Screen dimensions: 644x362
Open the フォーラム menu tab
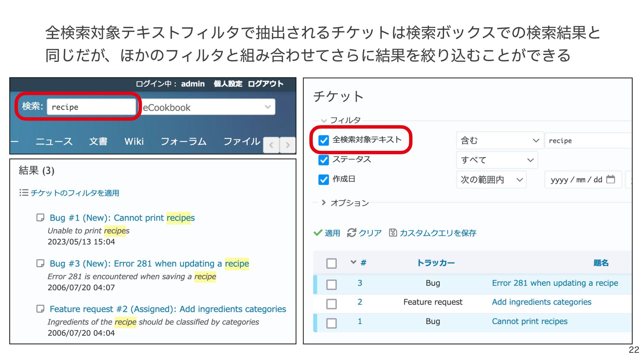[x=183, y=141]
